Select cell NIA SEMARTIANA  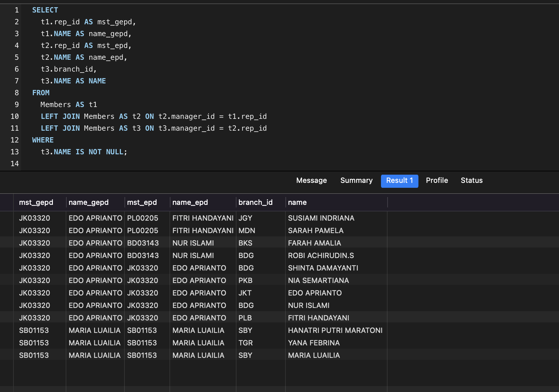(318, 281)
